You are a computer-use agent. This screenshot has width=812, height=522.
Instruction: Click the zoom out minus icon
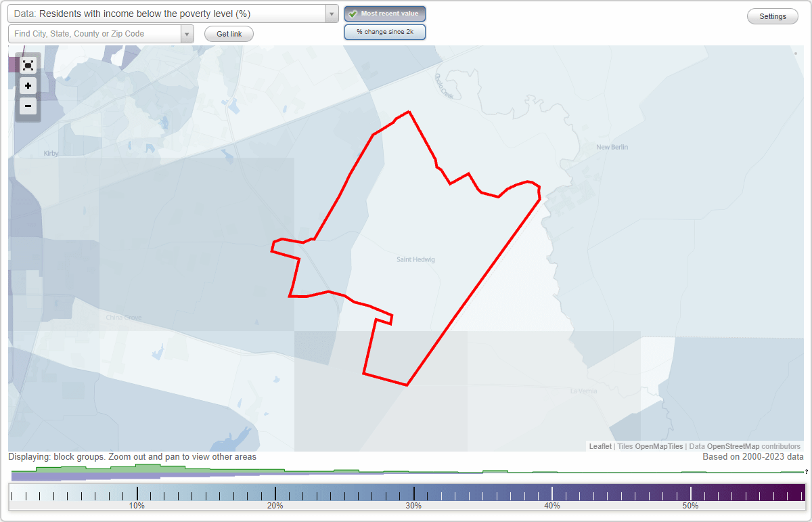coord(28,106)
